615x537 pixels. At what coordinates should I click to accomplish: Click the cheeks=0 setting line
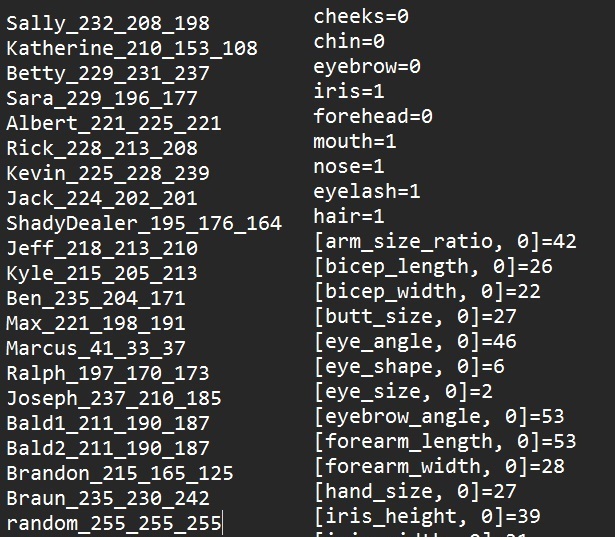pyautogui.click(x=361, y=16)
